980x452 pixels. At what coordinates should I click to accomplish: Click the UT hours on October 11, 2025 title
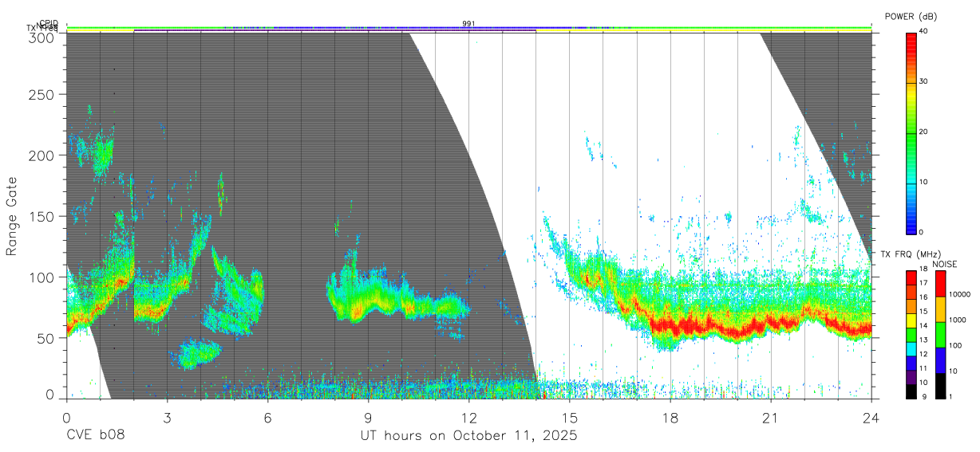pos(468,436)
